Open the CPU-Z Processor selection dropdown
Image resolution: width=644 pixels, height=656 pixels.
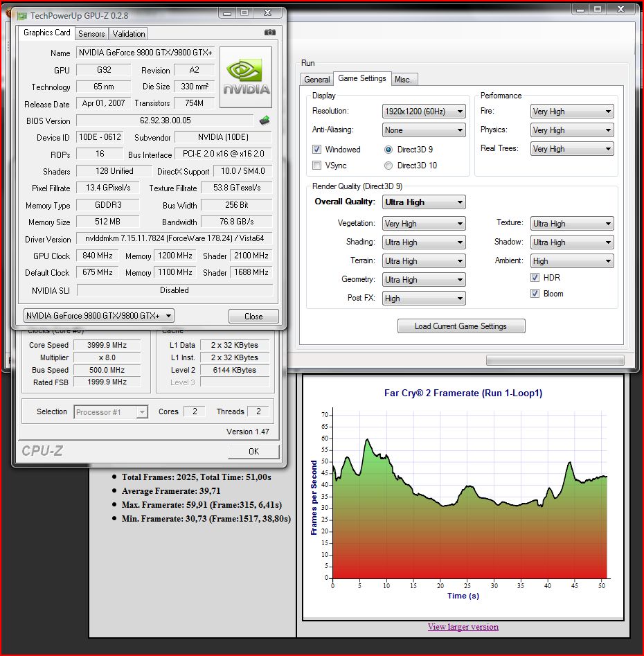111,412
